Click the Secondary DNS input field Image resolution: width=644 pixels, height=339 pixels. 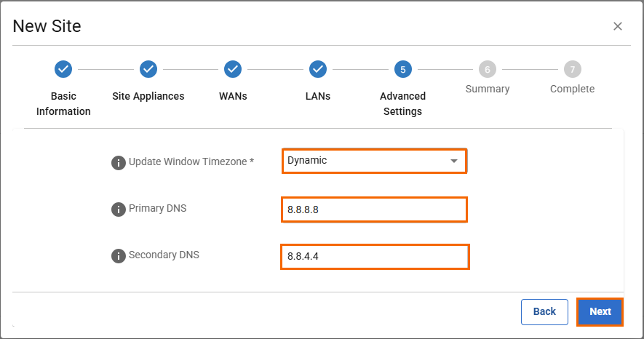374,256
